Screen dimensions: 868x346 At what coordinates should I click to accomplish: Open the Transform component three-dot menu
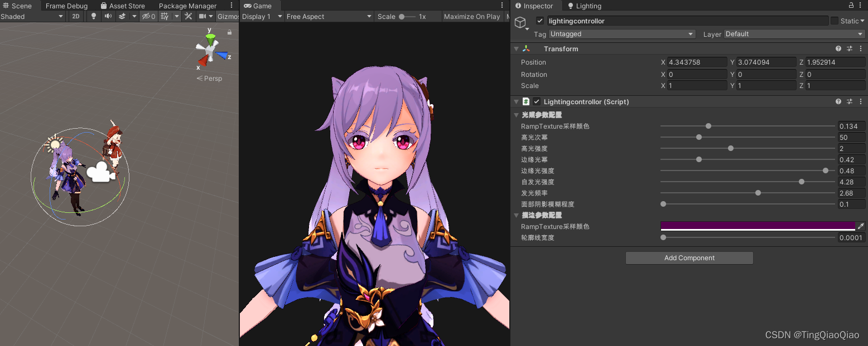pyautogui.click(x=861, y=49)
